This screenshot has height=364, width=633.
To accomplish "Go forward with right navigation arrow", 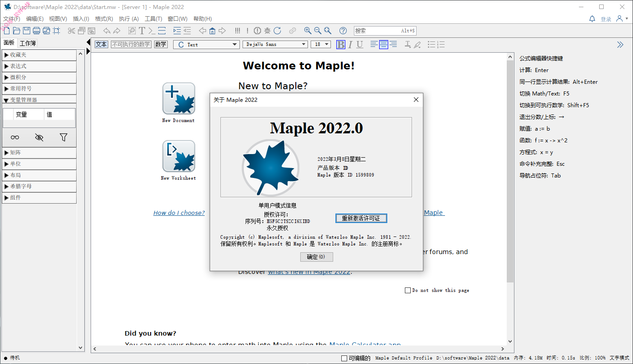I will pos(222,31).
